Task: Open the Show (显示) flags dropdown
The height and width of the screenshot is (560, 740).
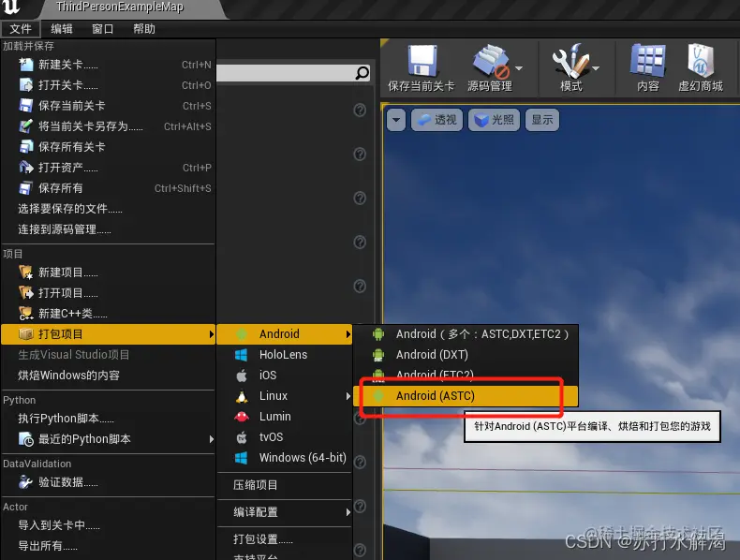Action: [x=542, y=120]
